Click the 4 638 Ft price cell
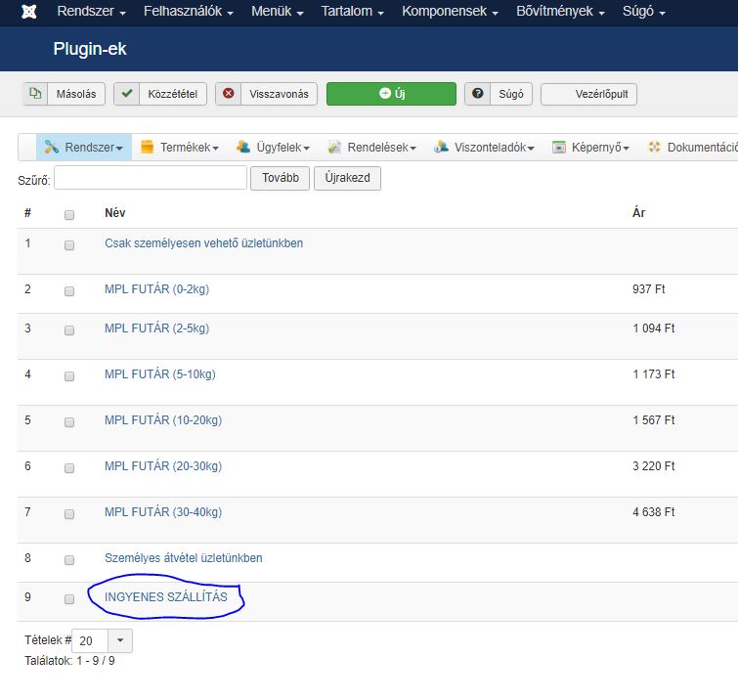The height and width of the screenshot is (700, 738). pos(653,511)
